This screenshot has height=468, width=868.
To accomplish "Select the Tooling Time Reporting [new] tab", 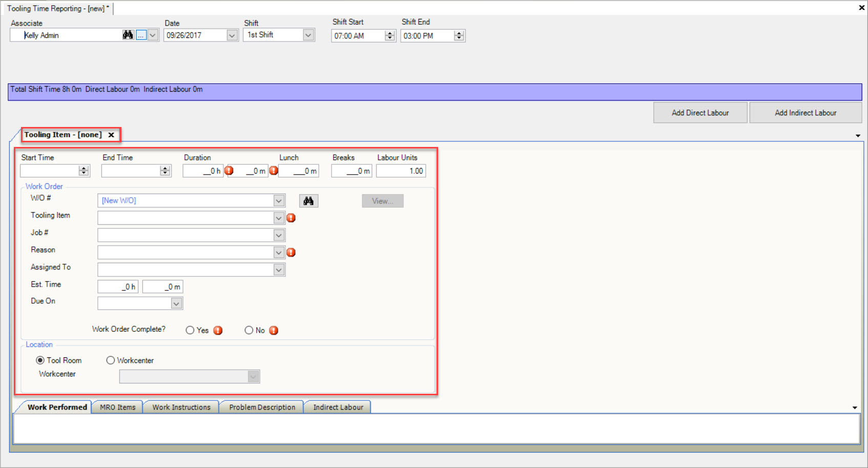I will pos(58,9).
